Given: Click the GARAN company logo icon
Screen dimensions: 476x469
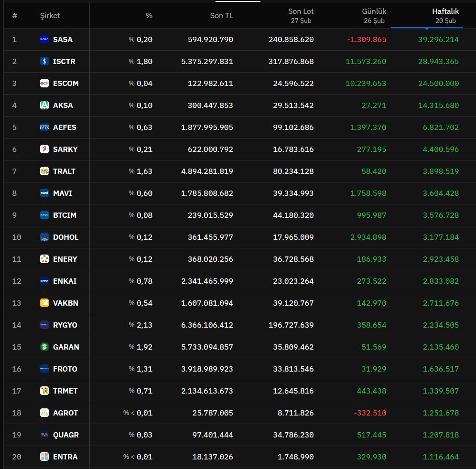Looking at the screenshot, I should 44,347.
